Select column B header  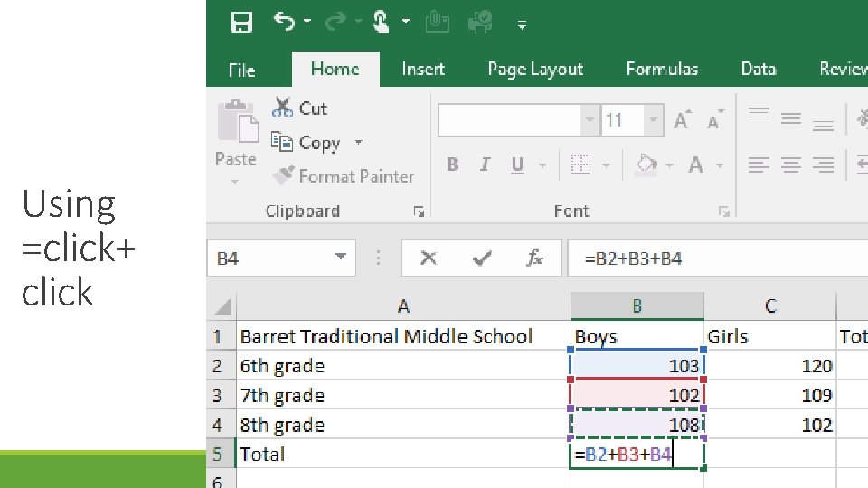tap(637, 306)
